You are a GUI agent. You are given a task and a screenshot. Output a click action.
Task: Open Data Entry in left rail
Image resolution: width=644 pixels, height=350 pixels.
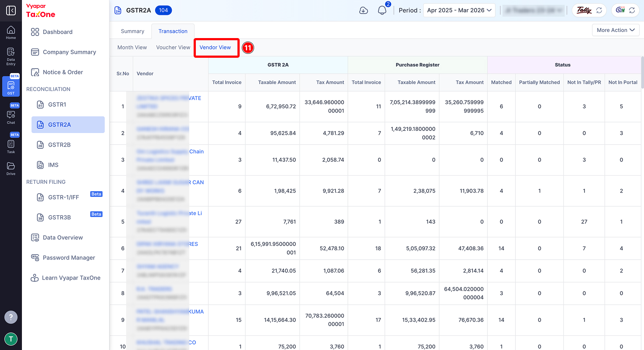tap(11, 57)
